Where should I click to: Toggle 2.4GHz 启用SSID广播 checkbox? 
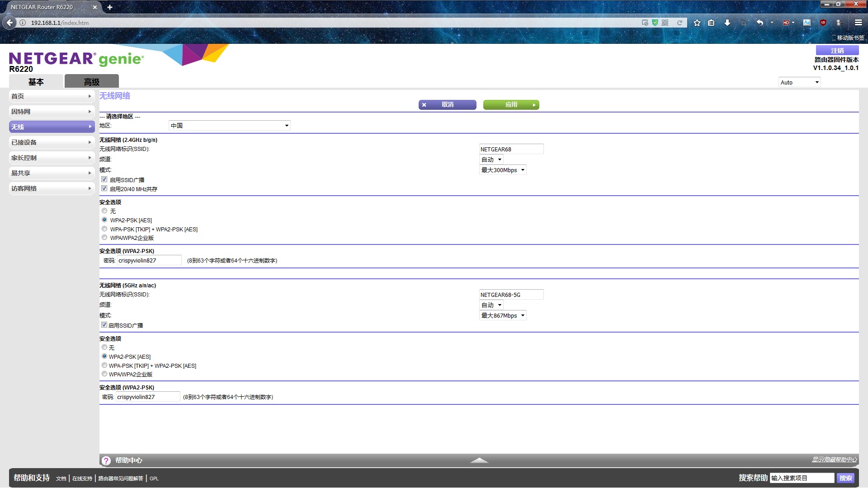[x=104, y=179]
